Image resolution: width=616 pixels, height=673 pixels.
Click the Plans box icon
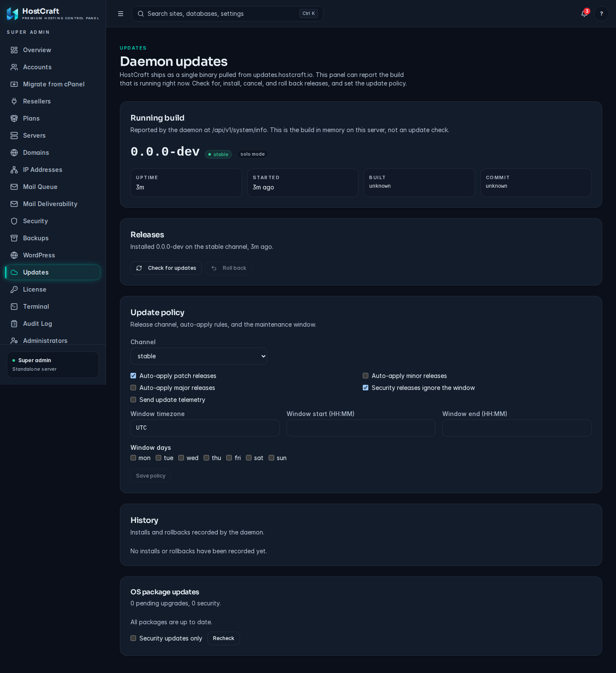(14, 118)
